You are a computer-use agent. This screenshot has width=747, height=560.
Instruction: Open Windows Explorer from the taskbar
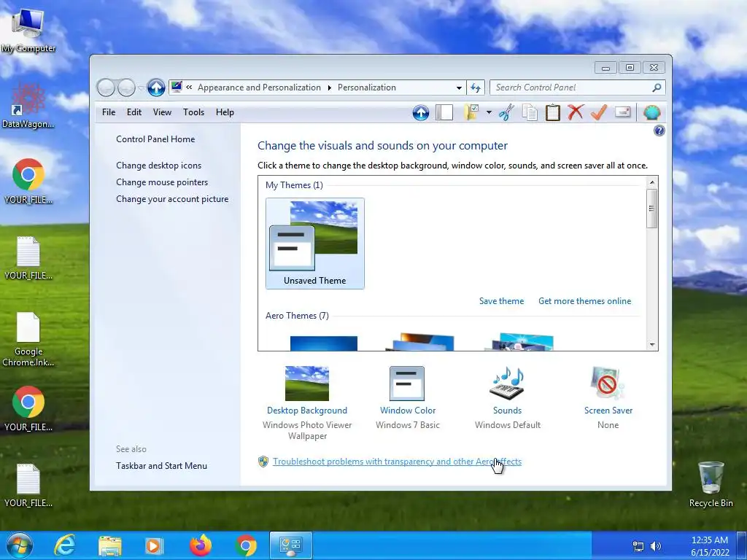click(110, 545)
